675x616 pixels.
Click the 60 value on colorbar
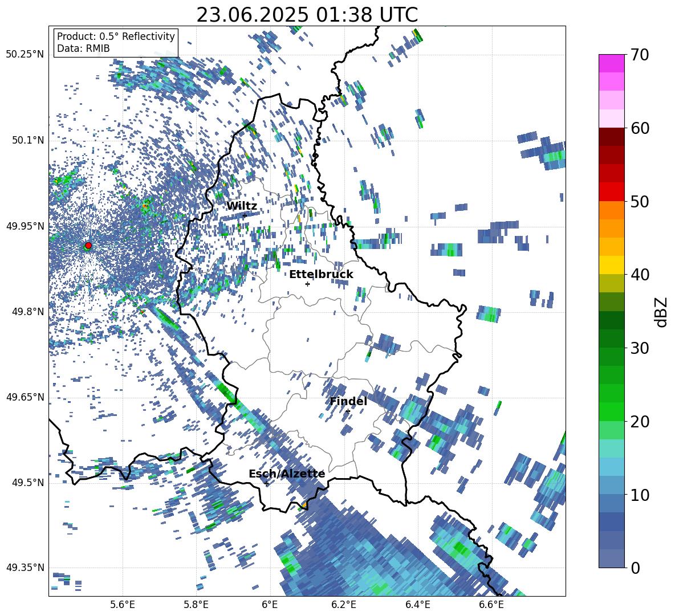640,128
